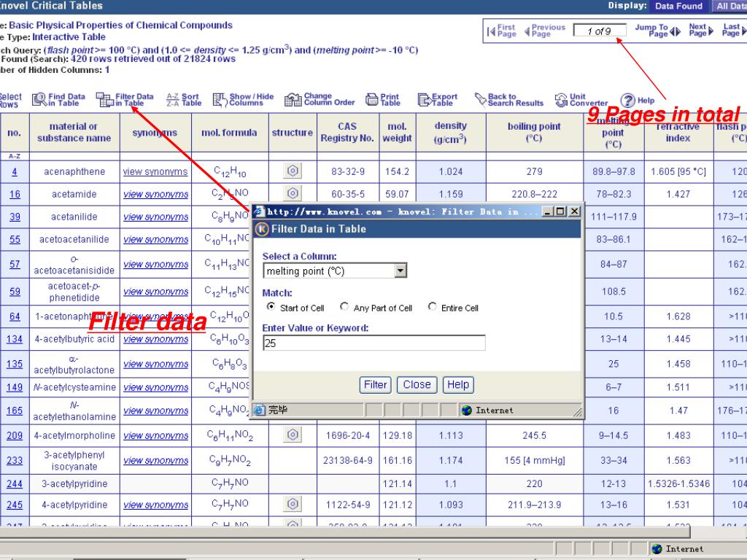
Task: Switch to the Data Found display tab
Action: coord(678,6)
